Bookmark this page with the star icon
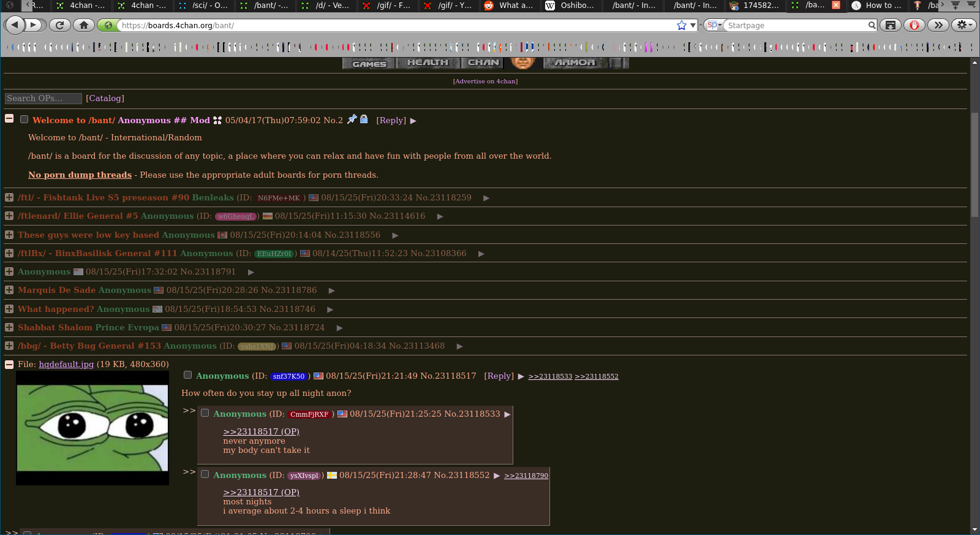 (x=682, y=25)
